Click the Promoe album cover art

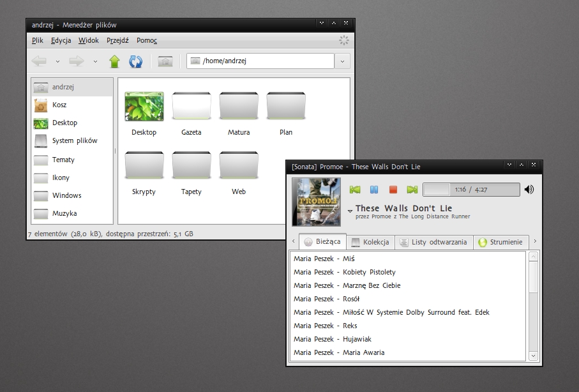tap(316, 202)
